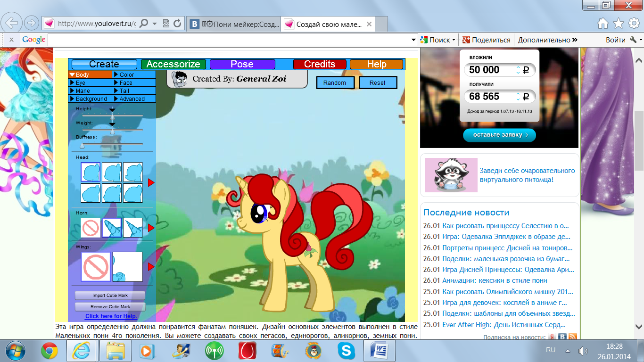Open Заведи себе очаровательного виртуального питомца link
Viewport: 644px width, 362px height.
pyautogui.click(x=528, y=175)
